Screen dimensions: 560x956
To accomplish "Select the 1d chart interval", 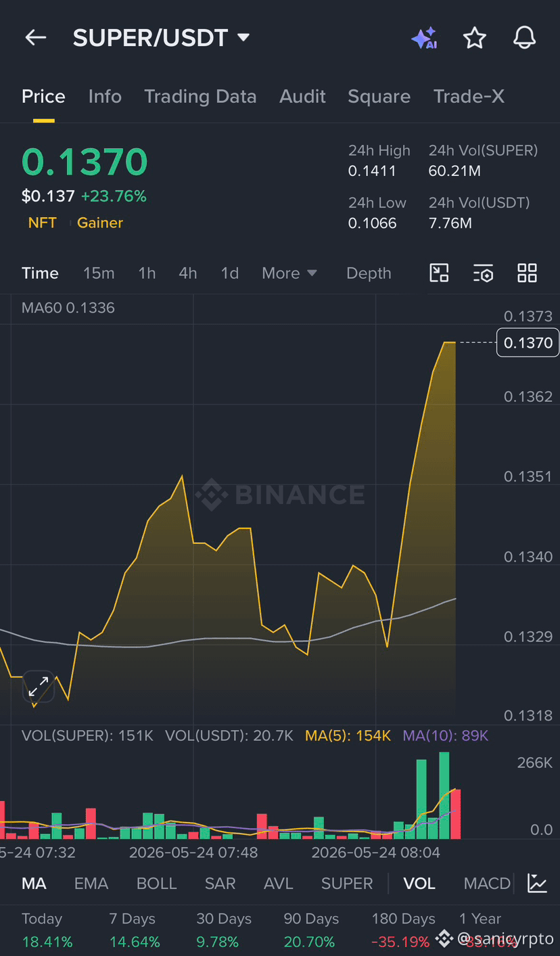I will [230, 273].
